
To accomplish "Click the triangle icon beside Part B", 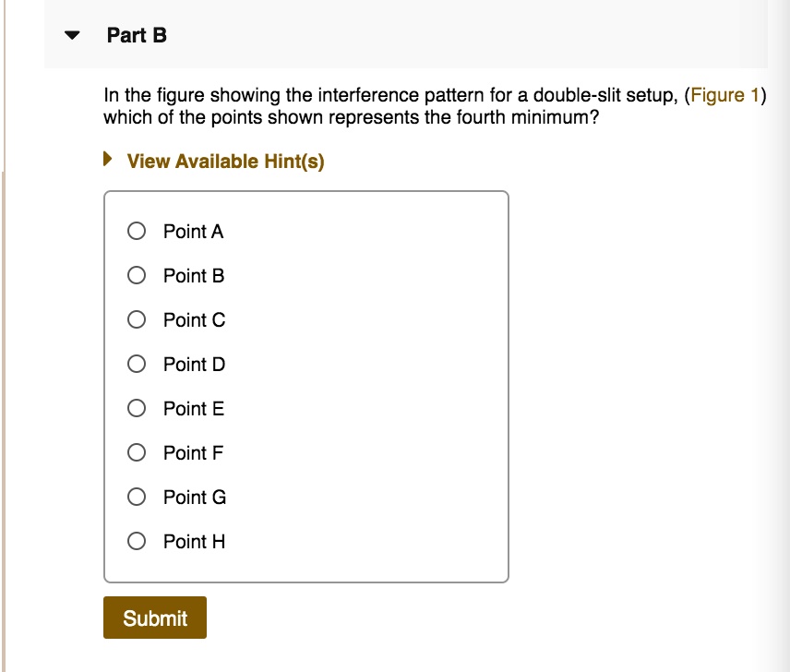I will coord(70,34).
